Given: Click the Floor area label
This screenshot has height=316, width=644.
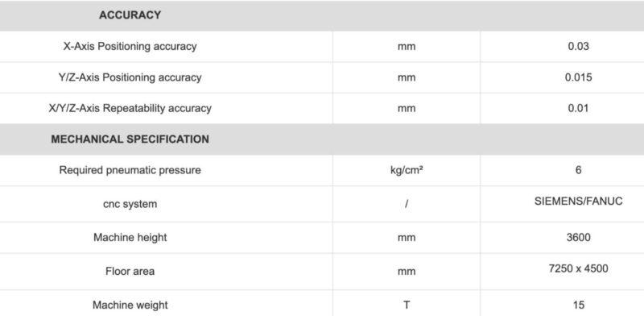Looking at the screenshot, I should tap(130, 271).
